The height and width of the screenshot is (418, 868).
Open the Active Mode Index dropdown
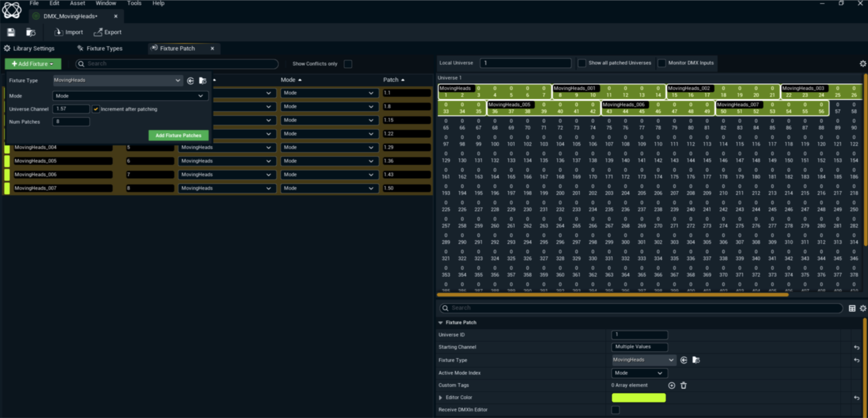tap(639, 373)
